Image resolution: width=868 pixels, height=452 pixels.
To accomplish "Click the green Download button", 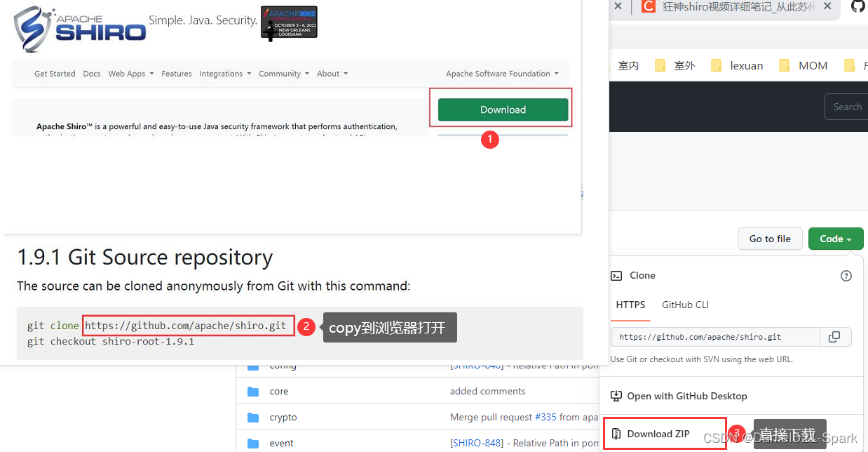I will (503, 109).
